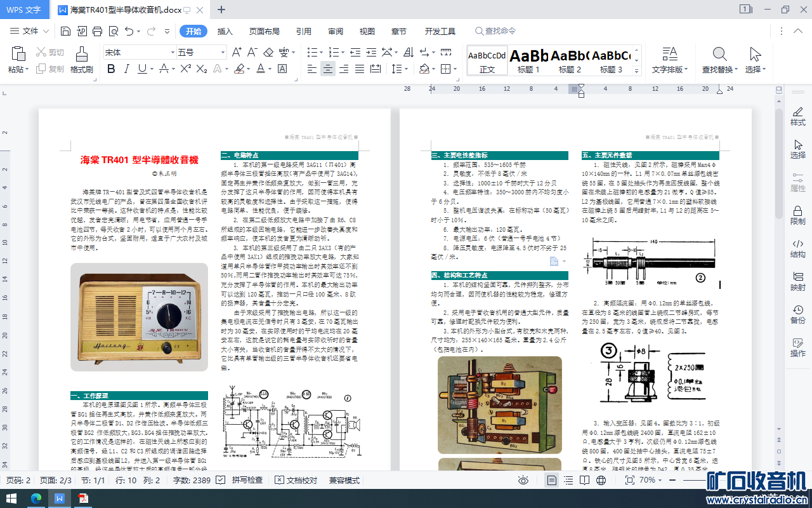Click the Increase font size icon
The width and height of the screenshot is (812, 508).
(x=237, y=52)
